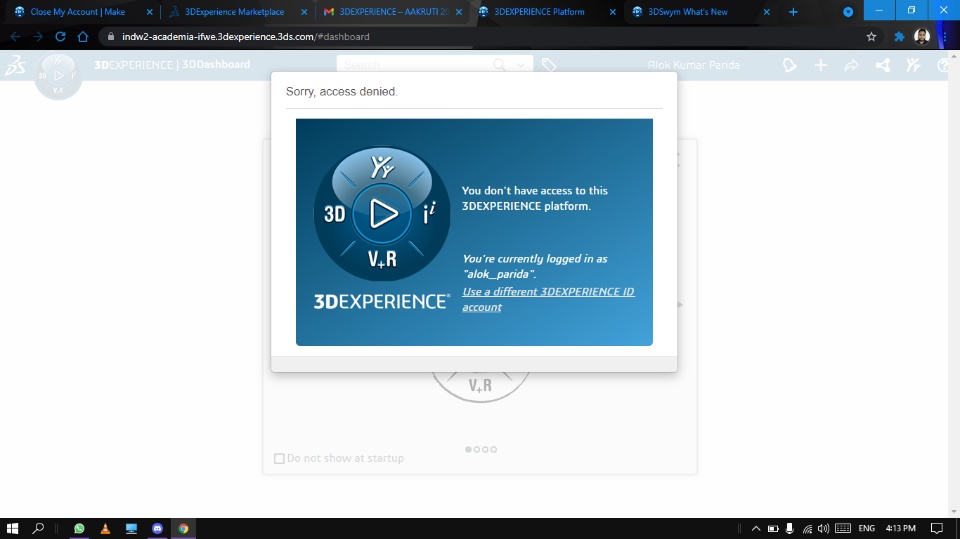Go to the browser home page icon
Image resolution: width=960 pixels, height=539 pixels.
pos(83,37)
